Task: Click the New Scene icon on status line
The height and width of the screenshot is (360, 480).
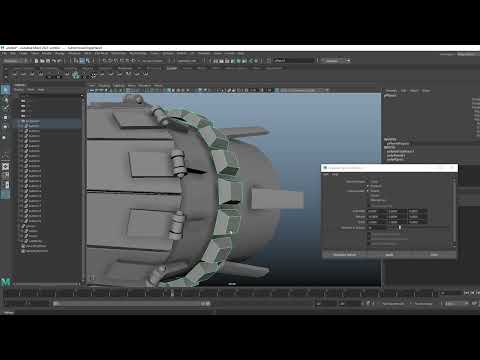Action: [x=37, y=61]
